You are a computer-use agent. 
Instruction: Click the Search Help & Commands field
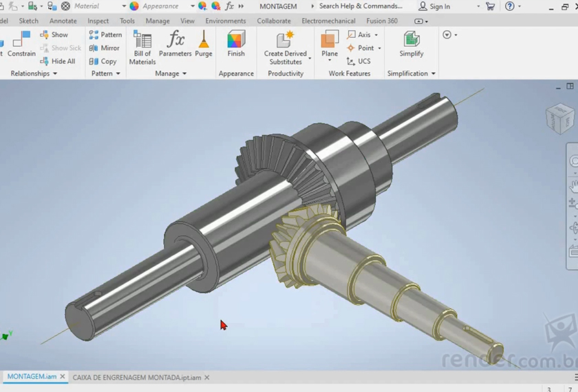click(x=360, y=6)
